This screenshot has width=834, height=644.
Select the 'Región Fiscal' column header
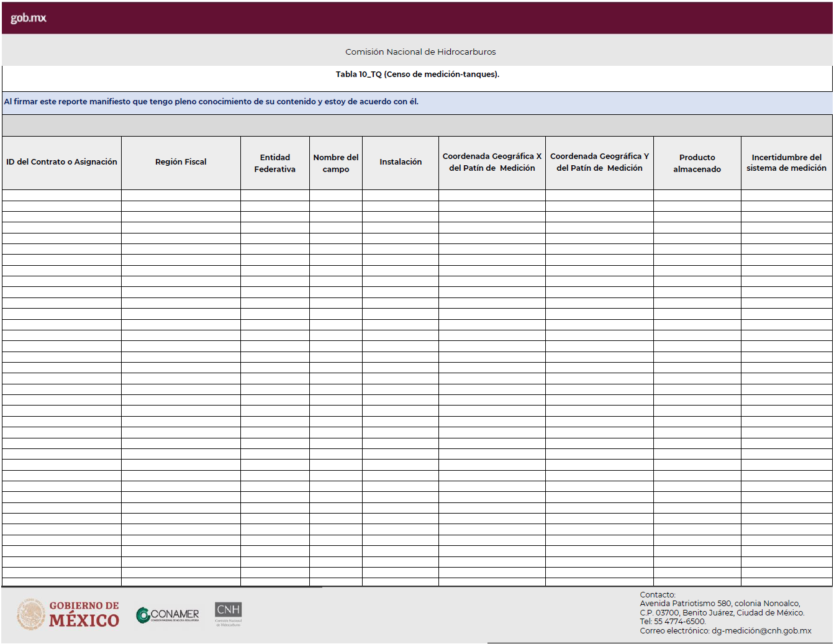tap(181, 162)
